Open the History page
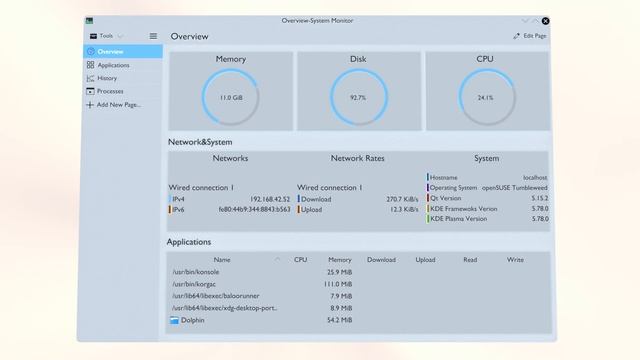 [123, 78]
